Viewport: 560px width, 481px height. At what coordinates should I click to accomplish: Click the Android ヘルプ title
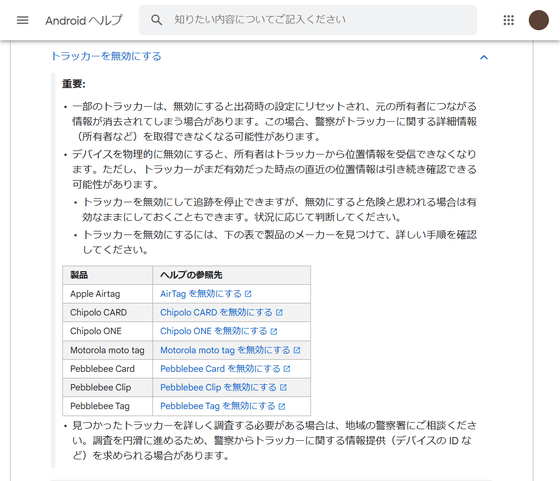[x=84, y=20]
